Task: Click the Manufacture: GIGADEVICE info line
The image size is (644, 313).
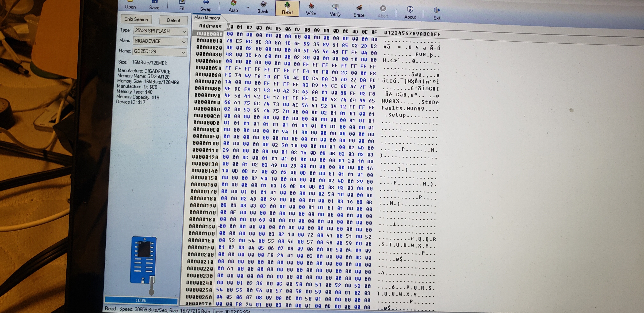Action: point(144,71)
